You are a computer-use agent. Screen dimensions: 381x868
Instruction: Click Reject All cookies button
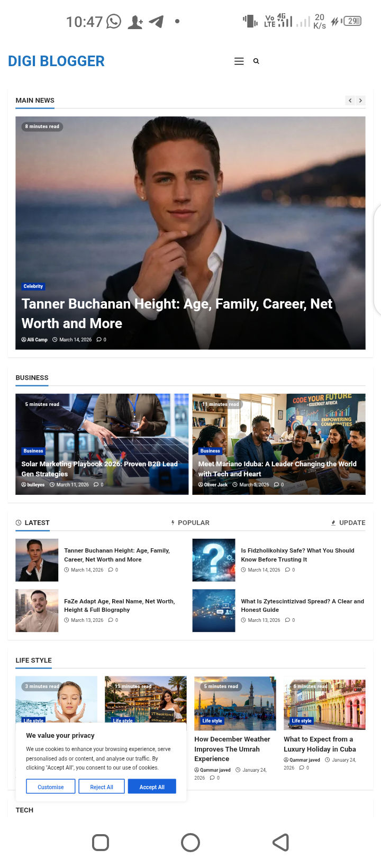(x=102, y=786)
